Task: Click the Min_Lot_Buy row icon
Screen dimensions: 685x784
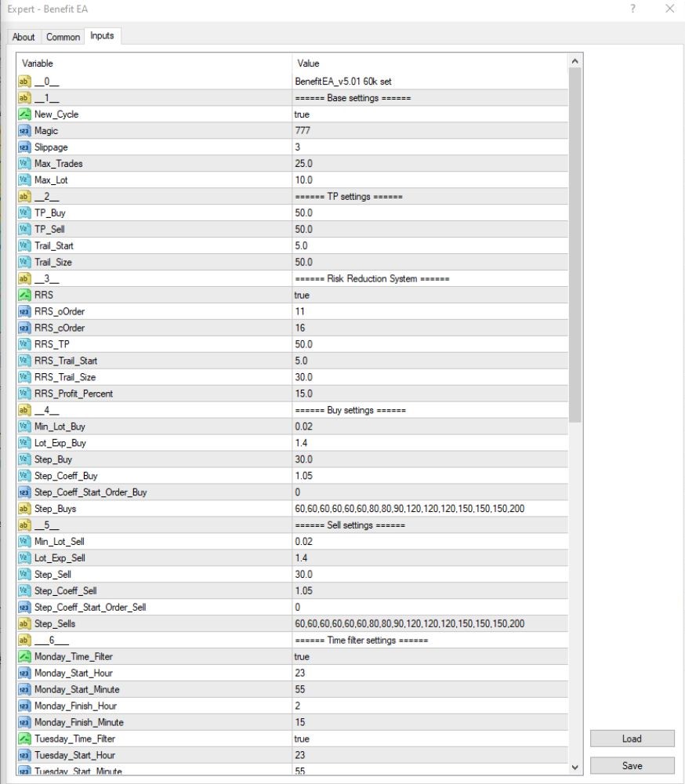Action: tap(24, 426)
